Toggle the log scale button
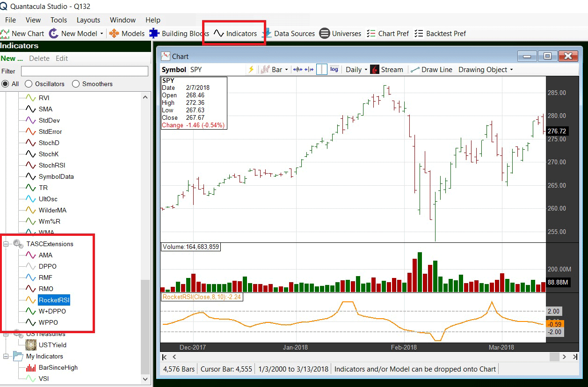Image resolution: width=588 pixels, height=387 pixels. pyautogui.click(x=334, y=69)
